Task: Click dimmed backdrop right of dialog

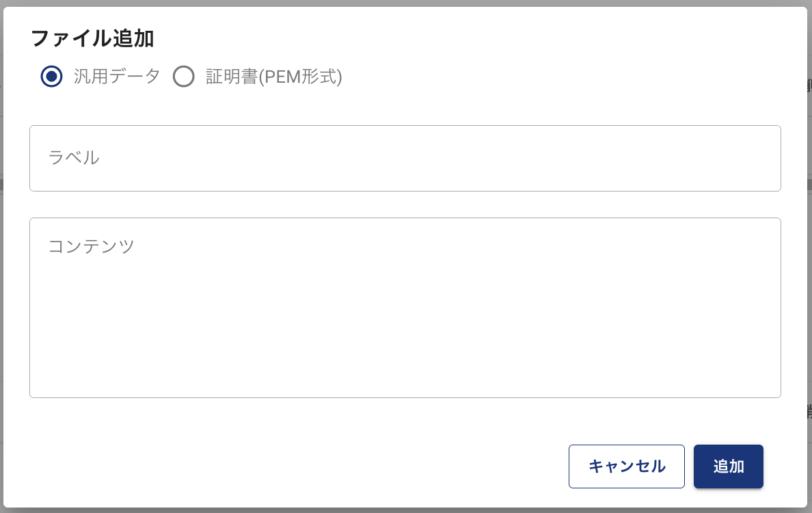Action: (x=809, y=274)
